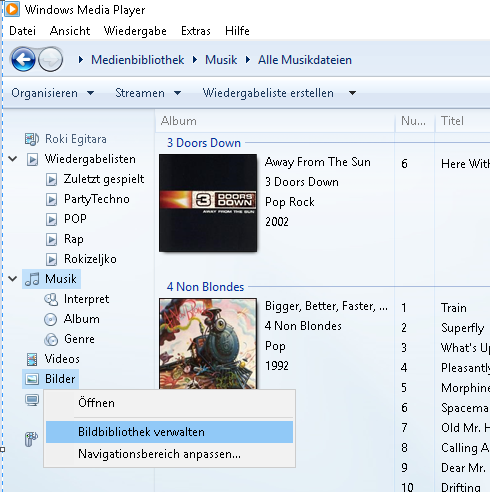Viewport: 490px width, 492px height.
Task: Click the blue Back navigation arrow
Action: point(23,60)
